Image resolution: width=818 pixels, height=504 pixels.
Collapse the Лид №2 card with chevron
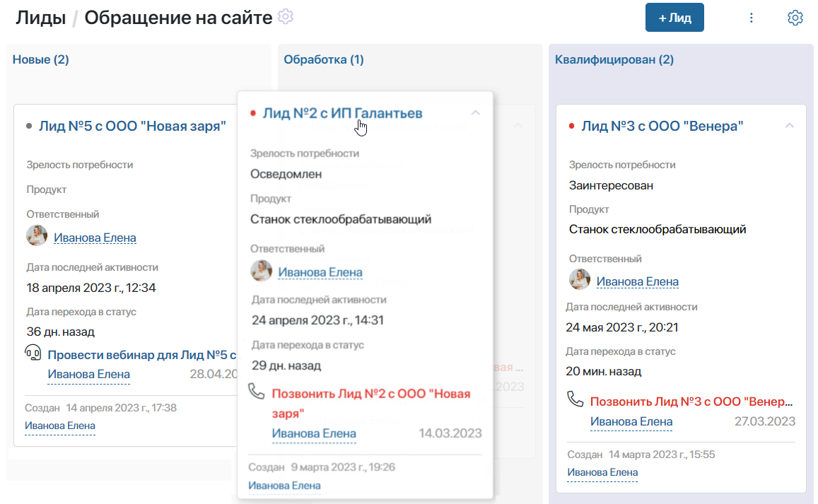coord(475,112)
